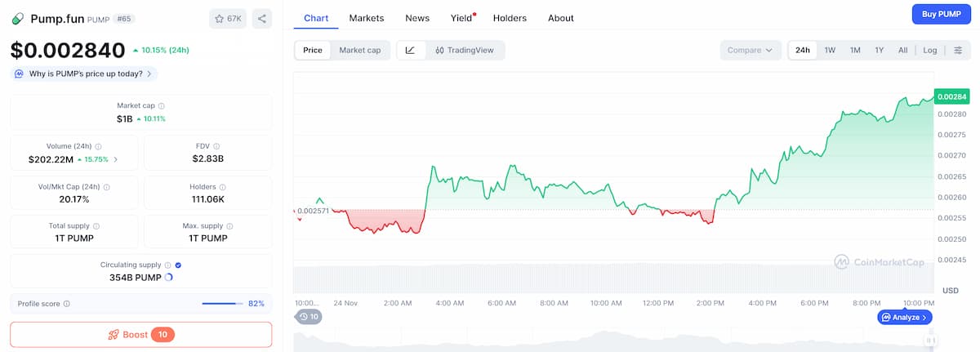Open the Compare dropdown

(x=750, y=50)
